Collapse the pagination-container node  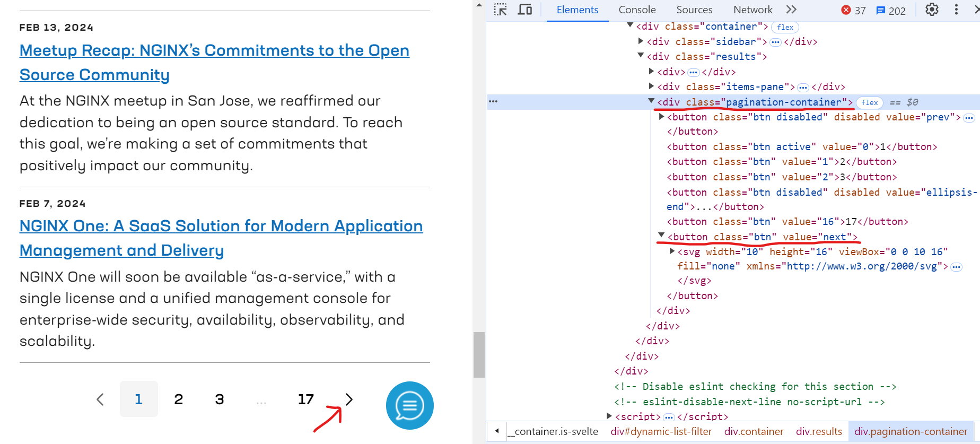[651, 101]
